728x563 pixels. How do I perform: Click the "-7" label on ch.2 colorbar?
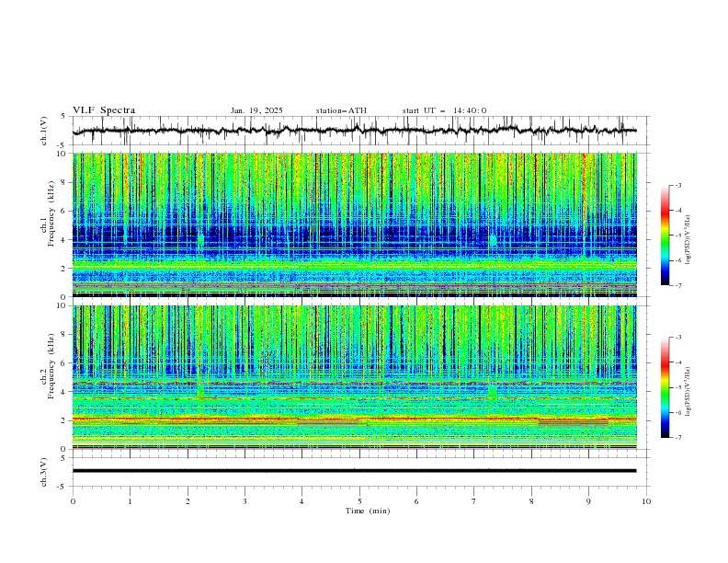pyautogui.click(x=677, y=437)
